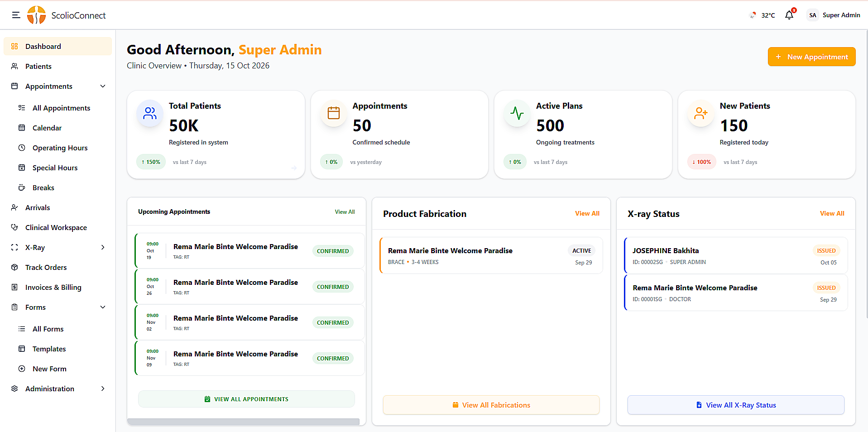Click the Dashboard grid icon

(14, 46)
